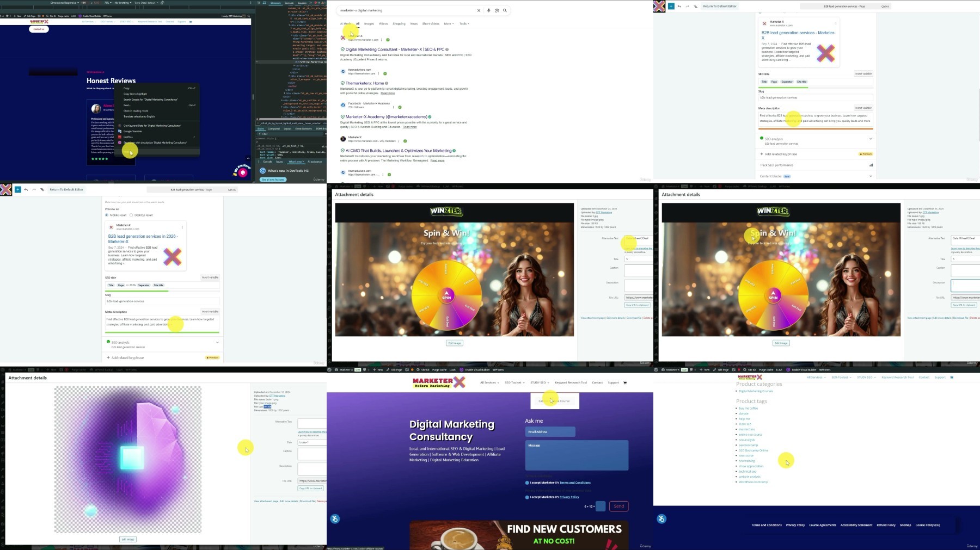The height and width of the screenshot is (550, 980).
Task: Open accessibility widget on the Digital Marketing Consultancy homepage
Action: click(x=335, y=518)
